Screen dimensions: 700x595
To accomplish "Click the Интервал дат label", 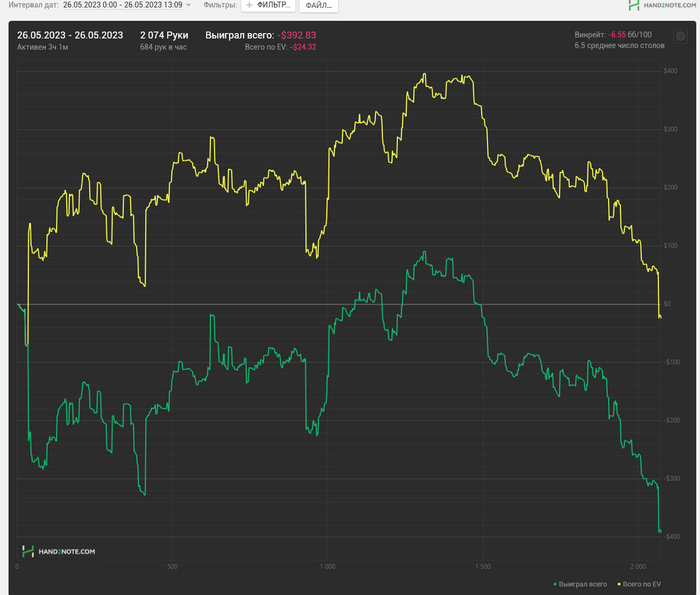I will pos(33,5).
